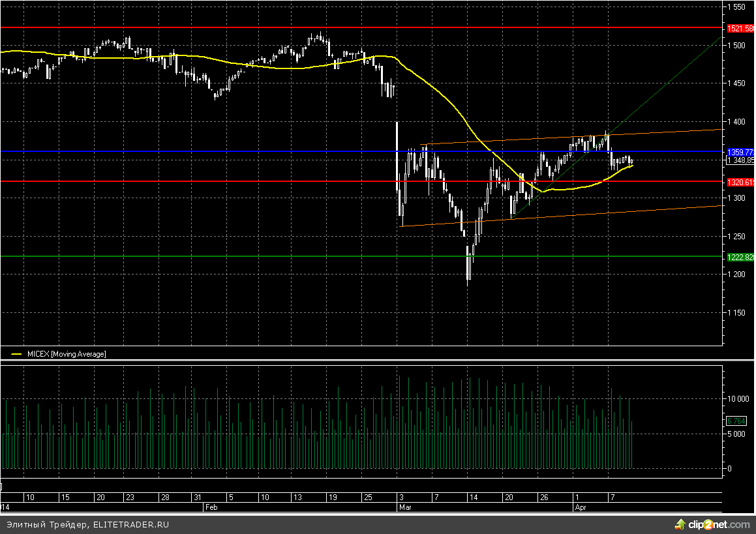
Task: Click the current price label 1 348,85
Action: pos(740,160)
